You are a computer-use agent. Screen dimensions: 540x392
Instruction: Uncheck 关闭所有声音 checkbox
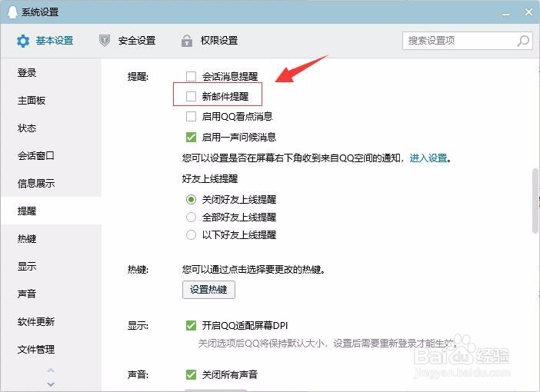(191, 374)
